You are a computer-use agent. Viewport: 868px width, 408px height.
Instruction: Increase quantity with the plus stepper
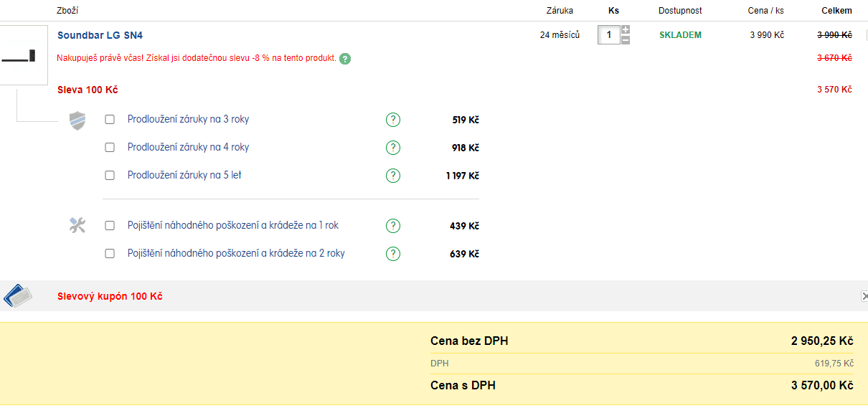(626, 29)
